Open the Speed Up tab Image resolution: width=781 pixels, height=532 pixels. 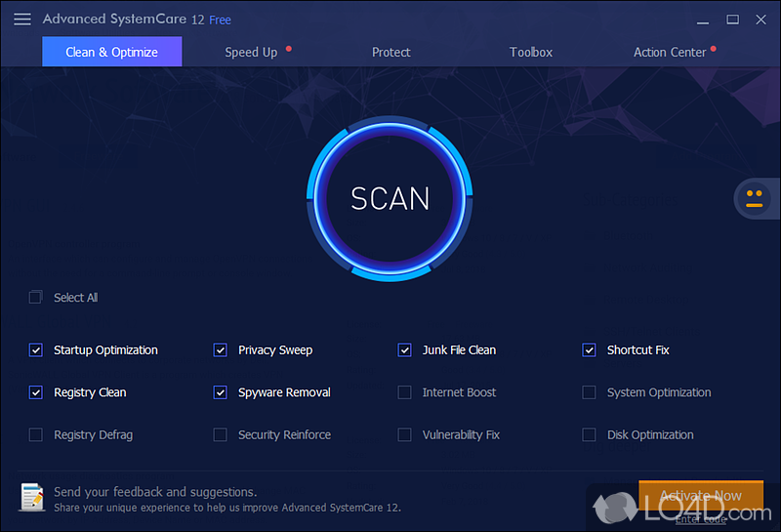251,52
